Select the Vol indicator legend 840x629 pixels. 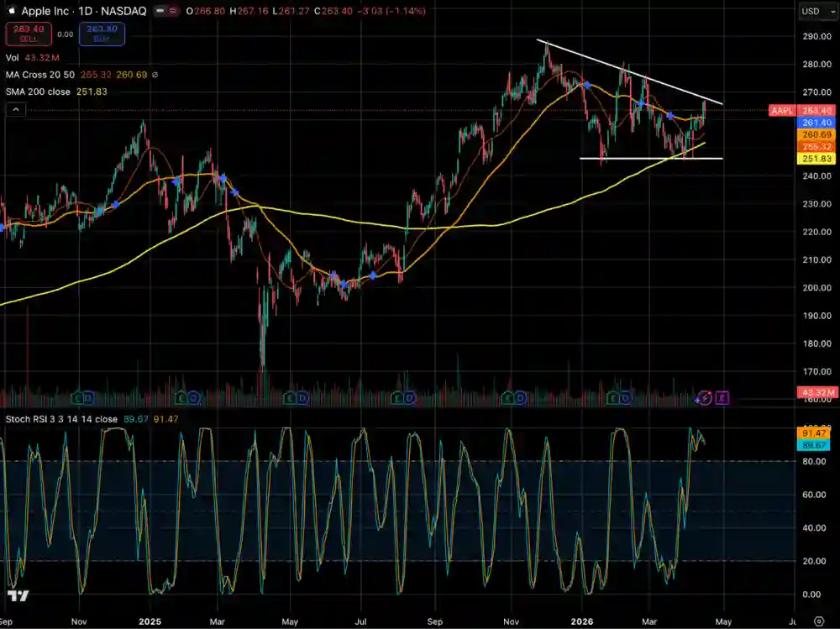tap(13, 58)
